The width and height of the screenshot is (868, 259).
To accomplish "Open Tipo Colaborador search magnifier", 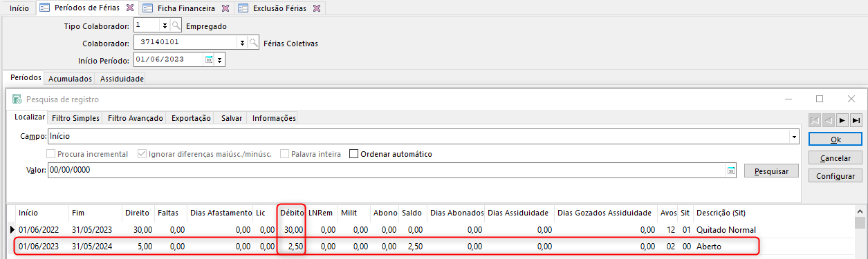I will tap(176, 26).
